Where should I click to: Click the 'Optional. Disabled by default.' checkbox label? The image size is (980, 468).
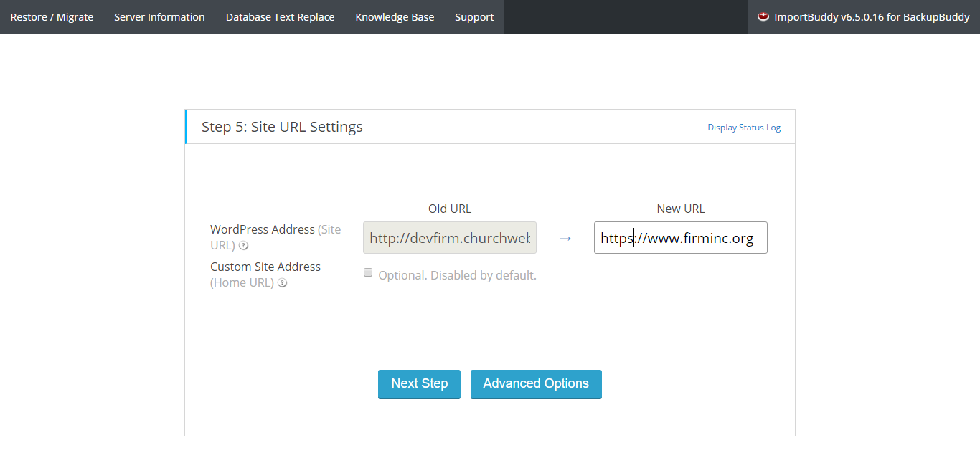tap(457, 275)
